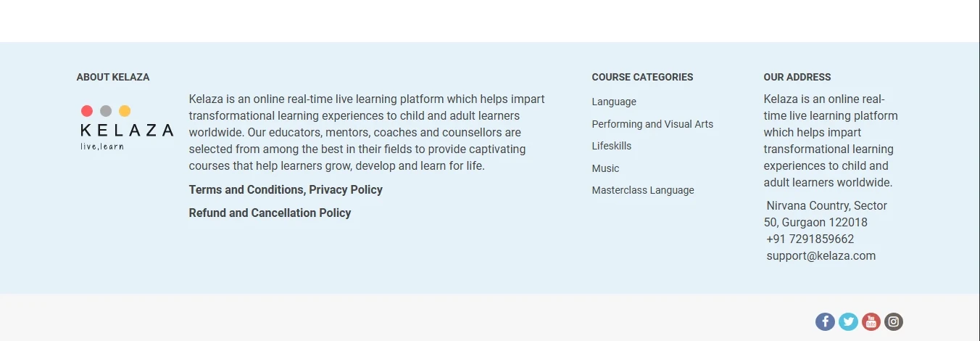The width and height of the screenshot is (980, 341).
Task: Open the Privacy Policy link
Action: click(346, 189)
